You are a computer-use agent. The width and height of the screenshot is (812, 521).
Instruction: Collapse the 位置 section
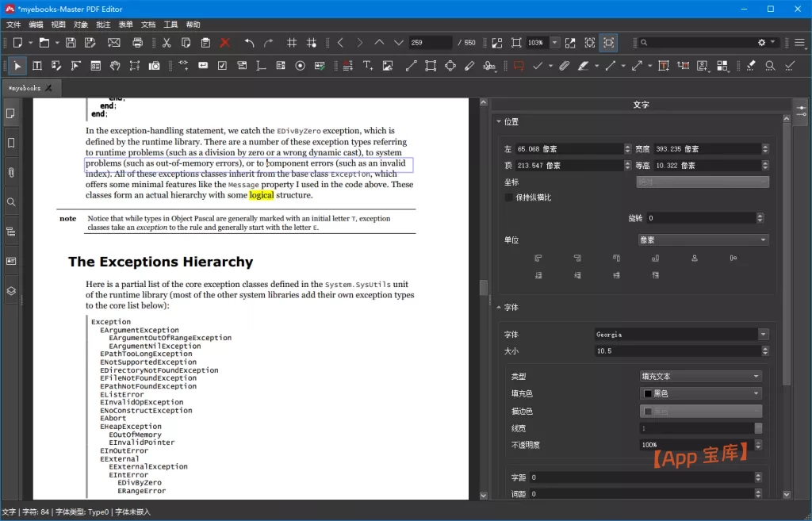[499, 122]
